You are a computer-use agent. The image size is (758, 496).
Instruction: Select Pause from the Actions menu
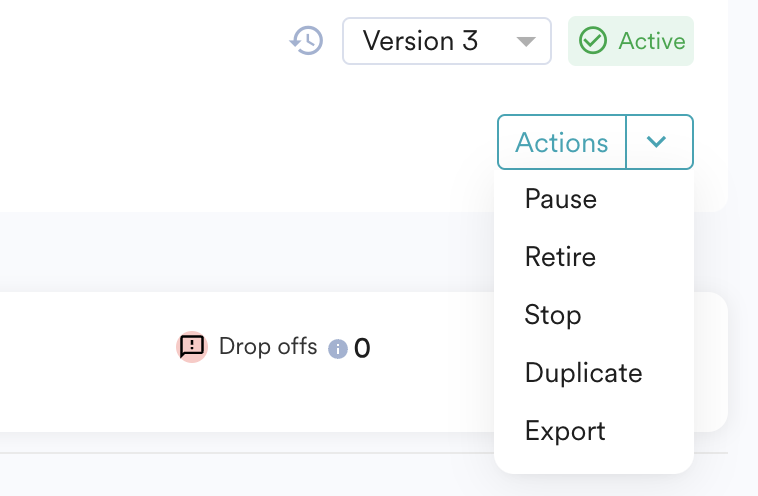point(561,199)
